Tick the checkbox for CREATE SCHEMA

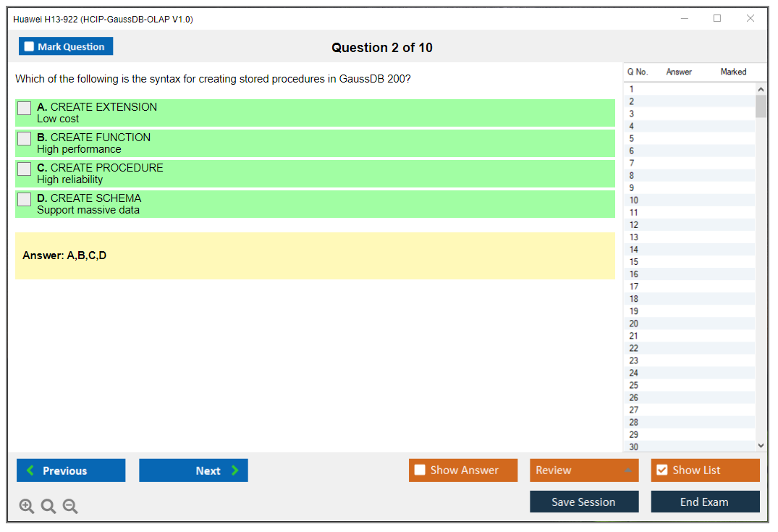point(25,199)
